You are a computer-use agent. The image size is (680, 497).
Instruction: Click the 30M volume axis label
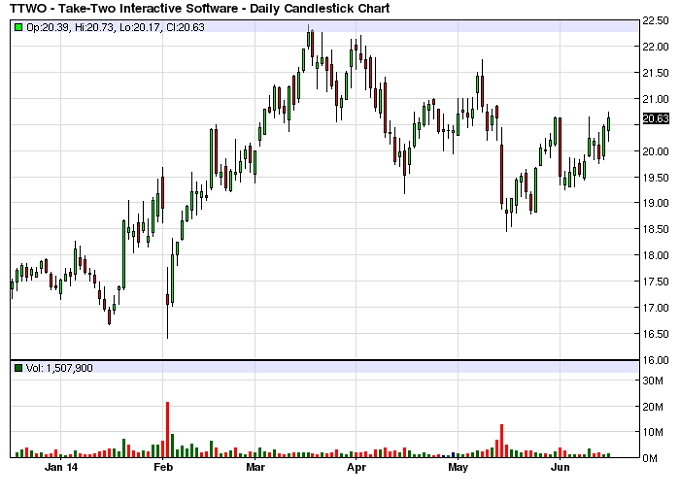tap(653, 381)
